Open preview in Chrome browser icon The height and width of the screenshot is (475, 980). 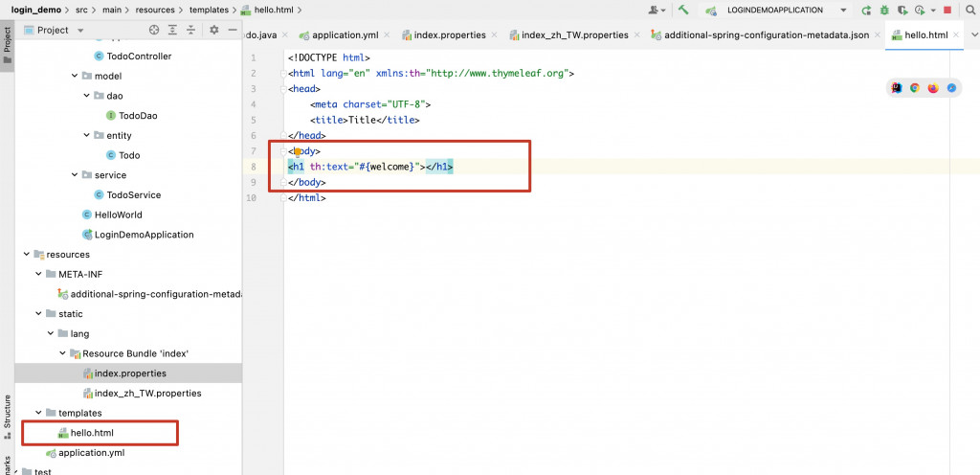pos(914,88)
